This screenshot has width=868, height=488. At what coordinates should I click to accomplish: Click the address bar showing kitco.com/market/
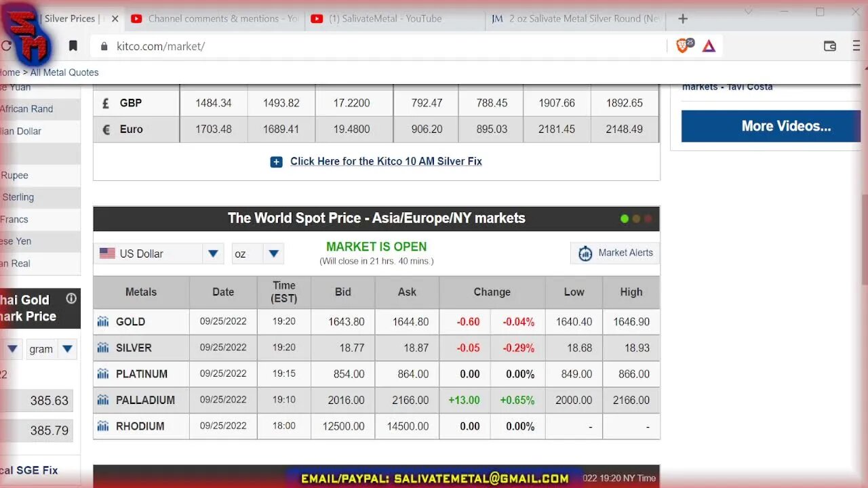(380, 46)
